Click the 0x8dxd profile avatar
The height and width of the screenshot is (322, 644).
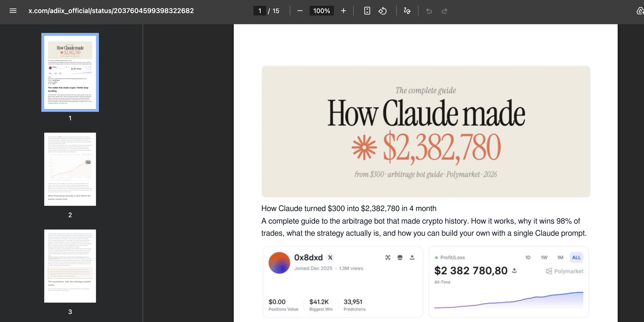[279, 263]
